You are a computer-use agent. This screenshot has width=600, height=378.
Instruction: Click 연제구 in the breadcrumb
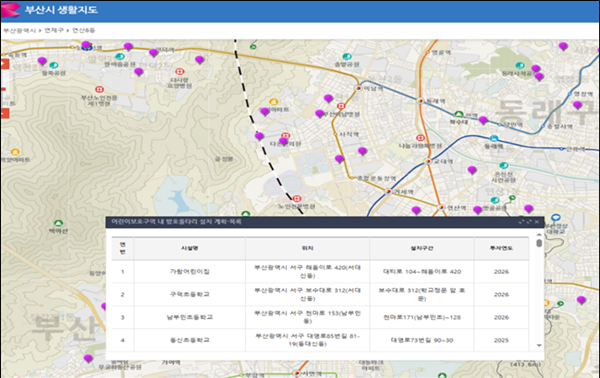click(54, 30)
